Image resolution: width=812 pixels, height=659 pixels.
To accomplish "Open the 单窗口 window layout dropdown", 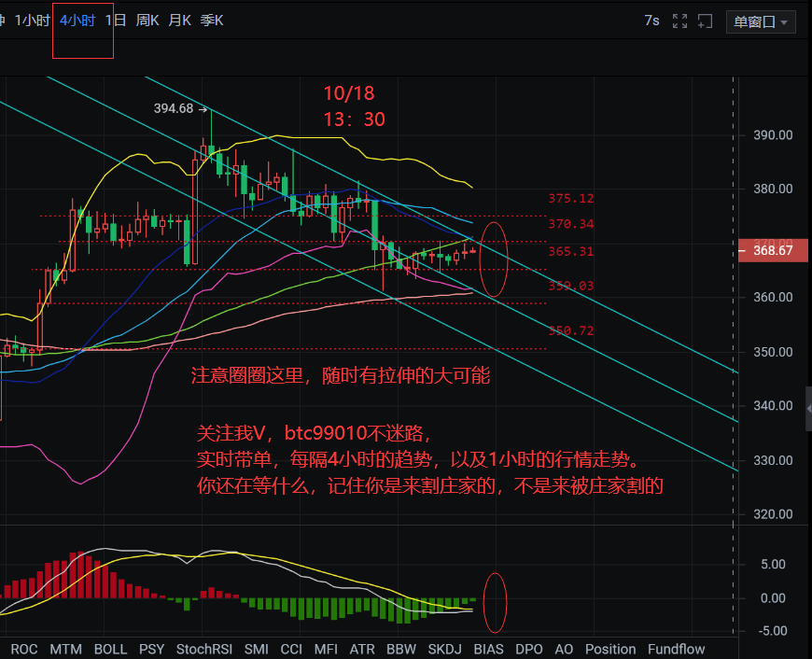I will [760, 21].
